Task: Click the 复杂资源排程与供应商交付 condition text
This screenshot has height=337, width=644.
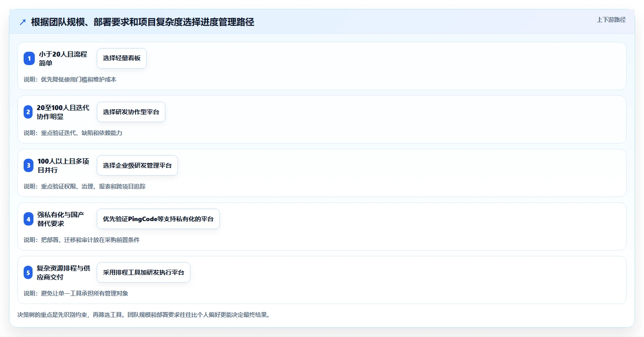Action: point(63,272)
